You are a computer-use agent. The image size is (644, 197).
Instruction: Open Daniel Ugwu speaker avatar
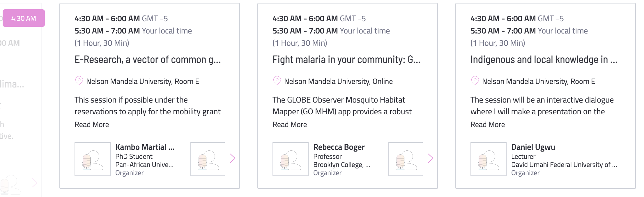coord(489,159)
